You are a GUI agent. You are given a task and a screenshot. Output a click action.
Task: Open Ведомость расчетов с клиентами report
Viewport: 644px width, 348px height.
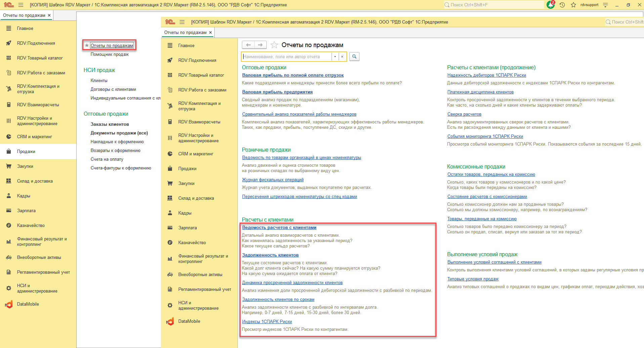pos(279,228)
